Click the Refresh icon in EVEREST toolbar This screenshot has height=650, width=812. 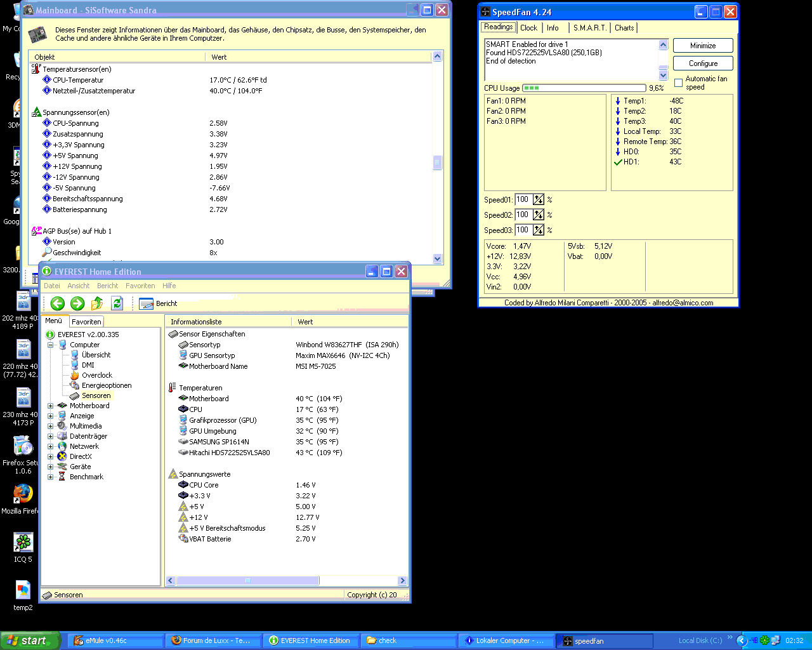click(x=117, y=303)
